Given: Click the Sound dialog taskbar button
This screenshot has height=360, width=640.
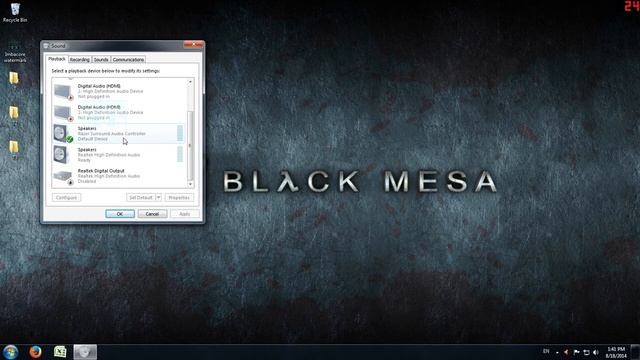Looking at the screenshot, I should (85, 352).
